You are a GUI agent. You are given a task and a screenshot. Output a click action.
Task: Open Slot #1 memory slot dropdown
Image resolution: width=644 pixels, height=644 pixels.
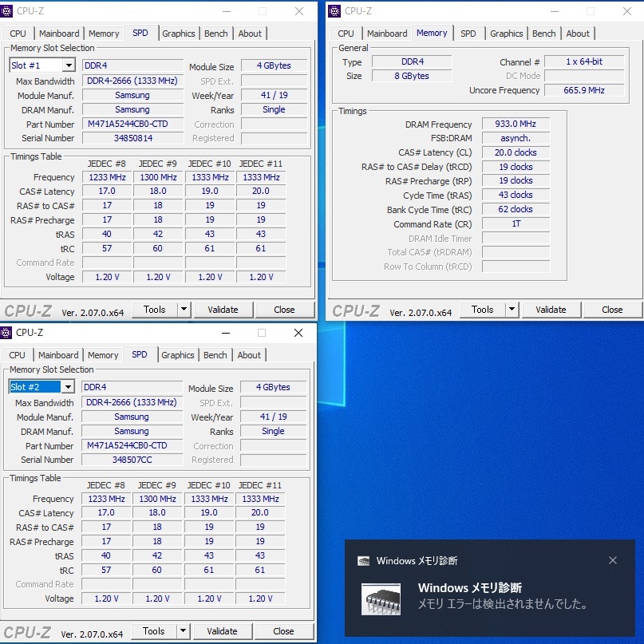click(x=69, y=65)
